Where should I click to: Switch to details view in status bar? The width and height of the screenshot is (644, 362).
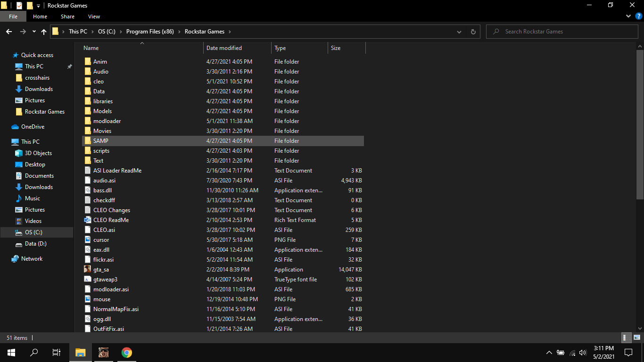point(627,337)
